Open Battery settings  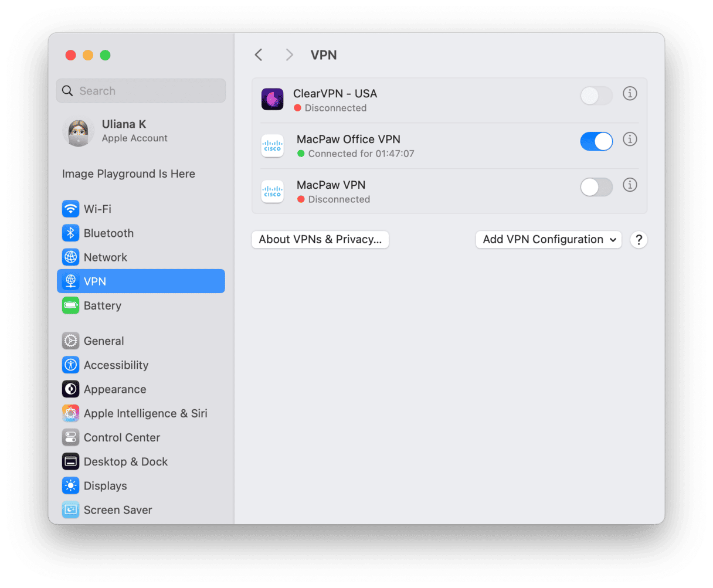click(x=141, y=305)
